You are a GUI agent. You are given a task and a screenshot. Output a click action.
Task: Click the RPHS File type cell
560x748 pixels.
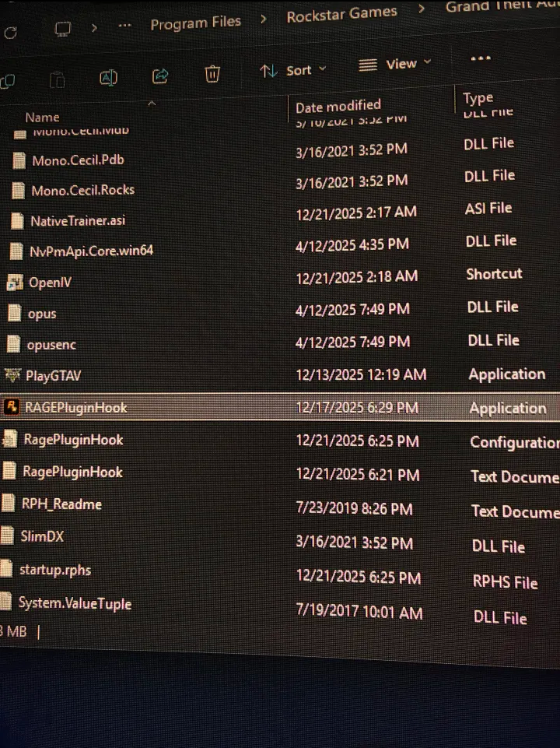[x=506, y=582]
